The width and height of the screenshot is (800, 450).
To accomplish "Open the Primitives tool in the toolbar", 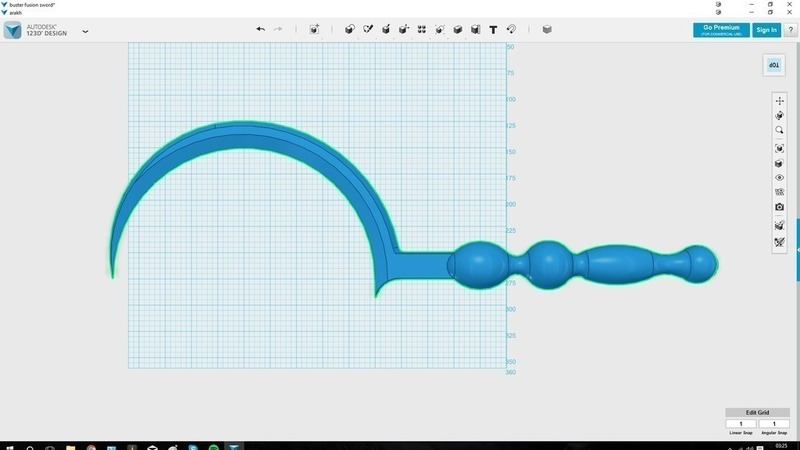I will [x=350, y=30].
